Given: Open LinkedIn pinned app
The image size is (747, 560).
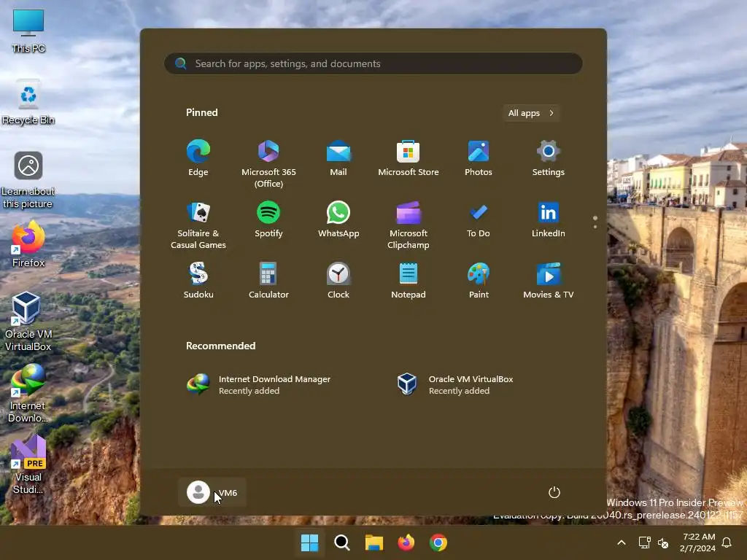Looking at the screenshot, I should 549,219.
